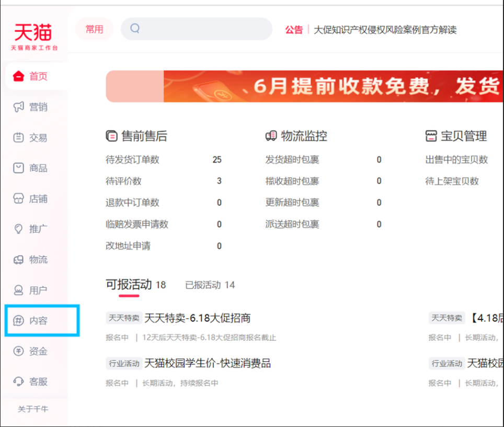Click the 3 pending review count
The height and width of the screenshot is (427, 504).
(x=219, y=181)
